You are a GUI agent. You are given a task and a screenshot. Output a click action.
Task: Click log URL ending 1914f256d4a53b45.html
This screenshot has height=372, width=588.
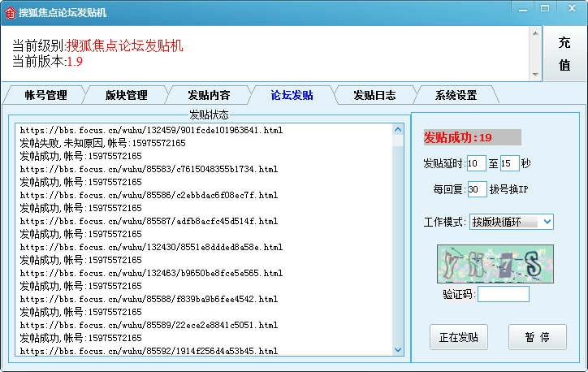[149, 351]
